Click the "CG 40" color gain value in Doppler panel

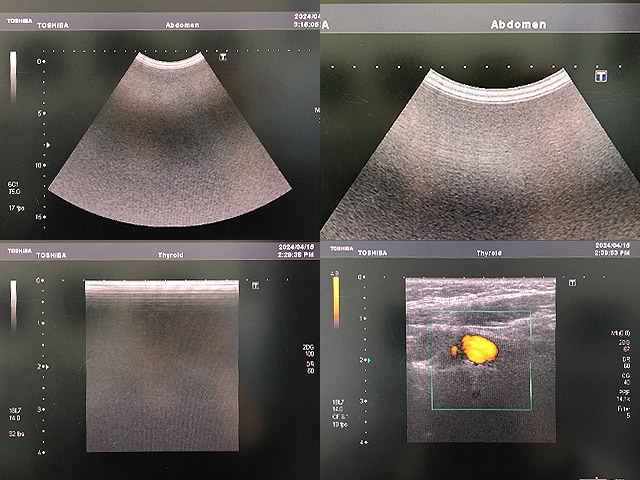tap(626, 379)
